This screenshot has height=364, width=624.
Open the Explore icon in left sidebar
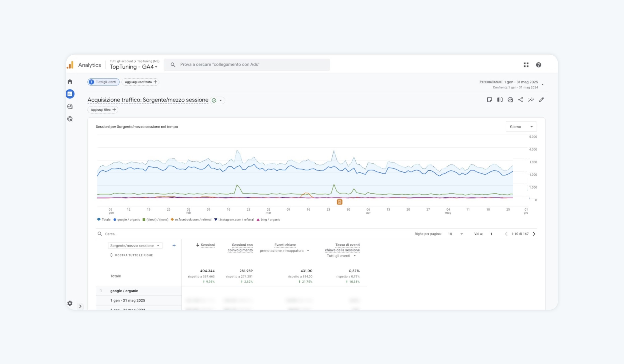pyautogui.click(x=70, y=107)
